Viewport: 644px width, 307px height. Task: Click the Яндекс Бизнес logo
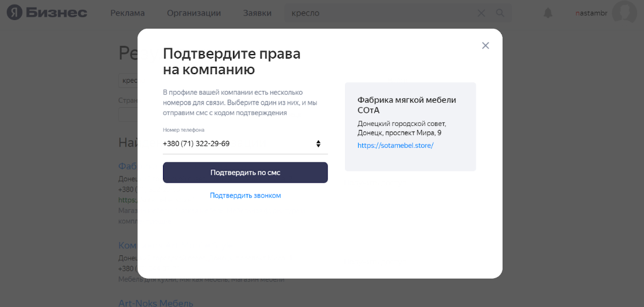[47, 13]
